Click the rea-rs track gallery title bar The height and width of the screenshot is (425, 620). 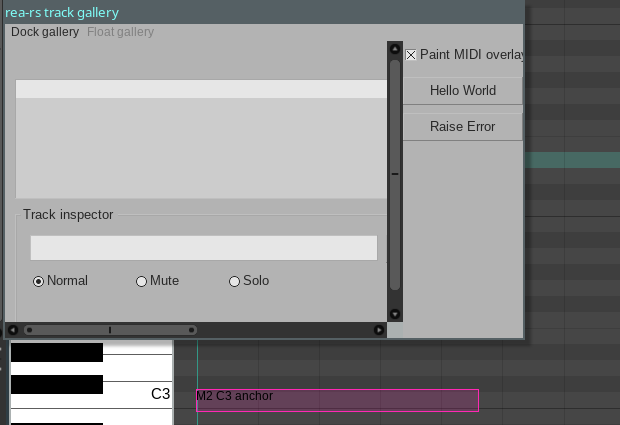(x=264, y=12)
